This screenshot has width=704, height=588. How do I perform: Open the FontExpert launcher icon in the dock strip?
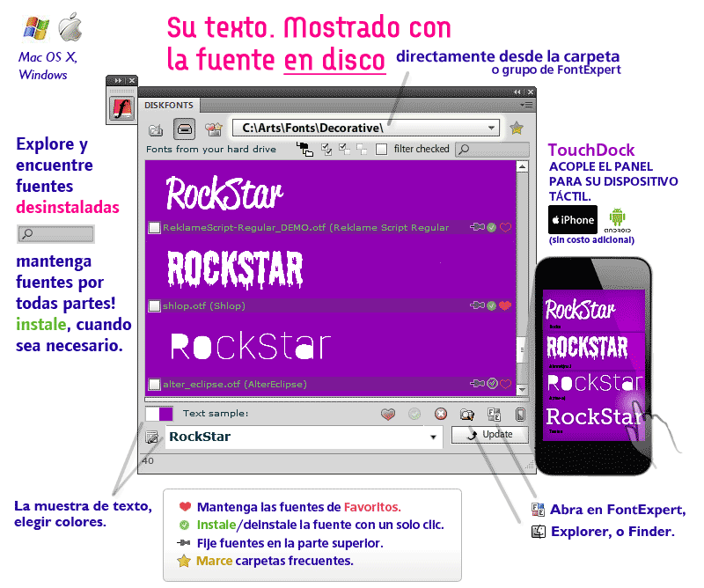pyautogui.click(x=121, y=108)
